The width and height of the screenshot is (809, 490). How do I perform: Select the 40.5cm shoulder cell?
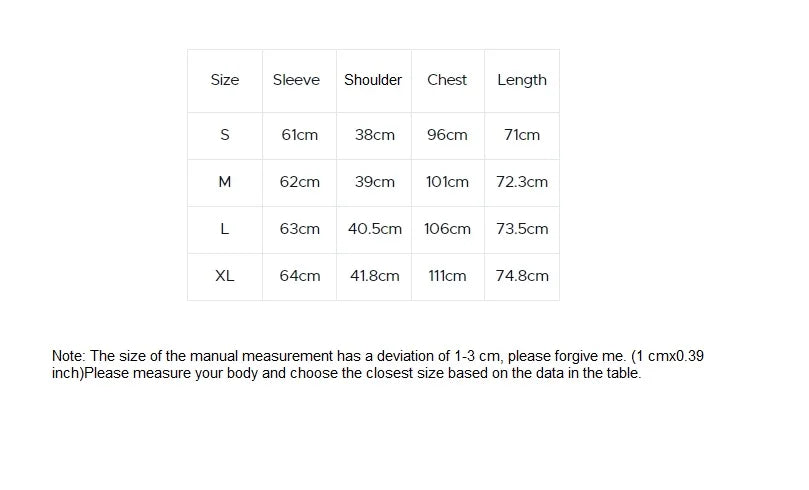click(x=375, y=229)
